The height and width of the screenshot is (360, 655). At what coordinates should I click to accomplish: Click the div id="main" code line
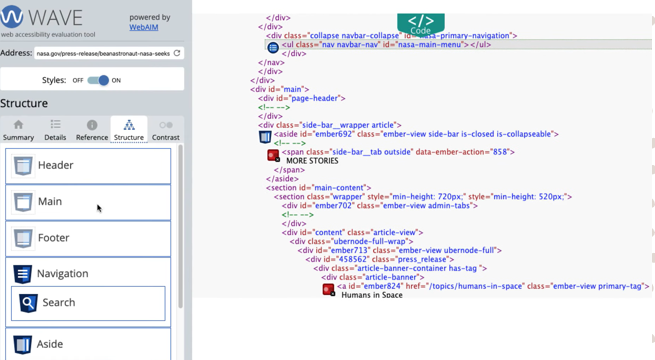[x=279, y=89]
